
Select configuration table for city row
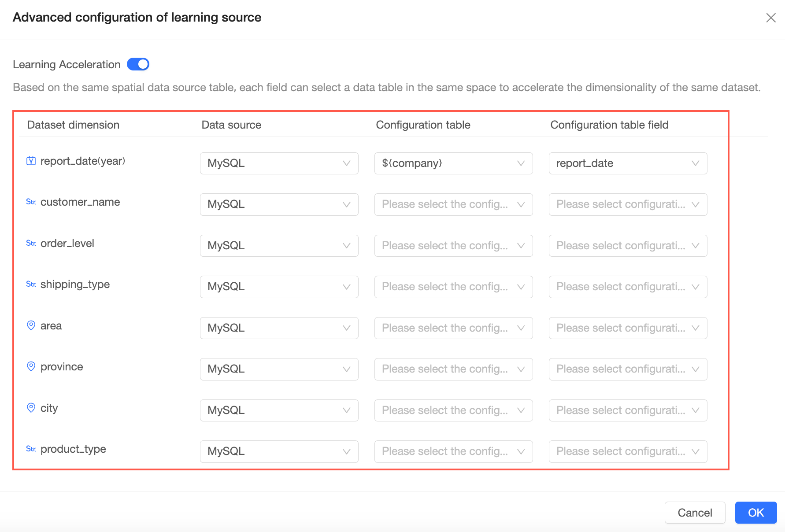click(x=454, y=410)
